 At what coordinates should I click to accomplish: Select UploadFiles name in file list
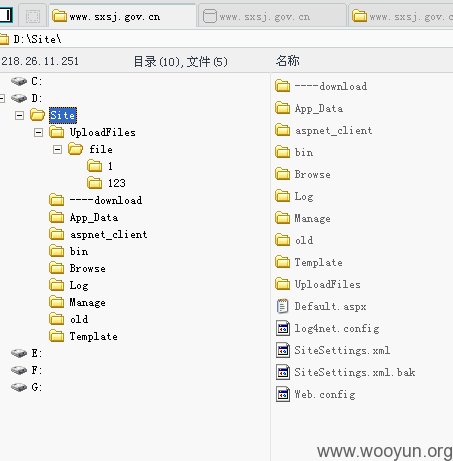327,284
